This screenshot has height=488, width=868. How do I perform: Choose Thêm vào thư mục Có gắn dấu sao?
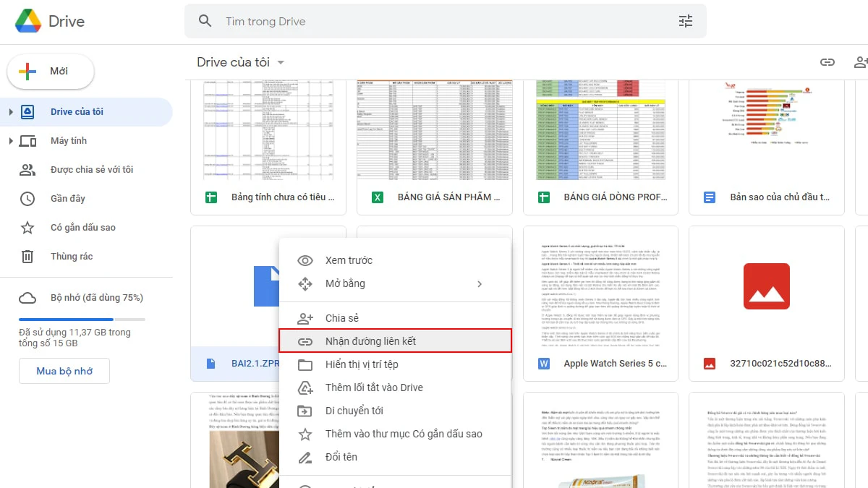(395, 434)
